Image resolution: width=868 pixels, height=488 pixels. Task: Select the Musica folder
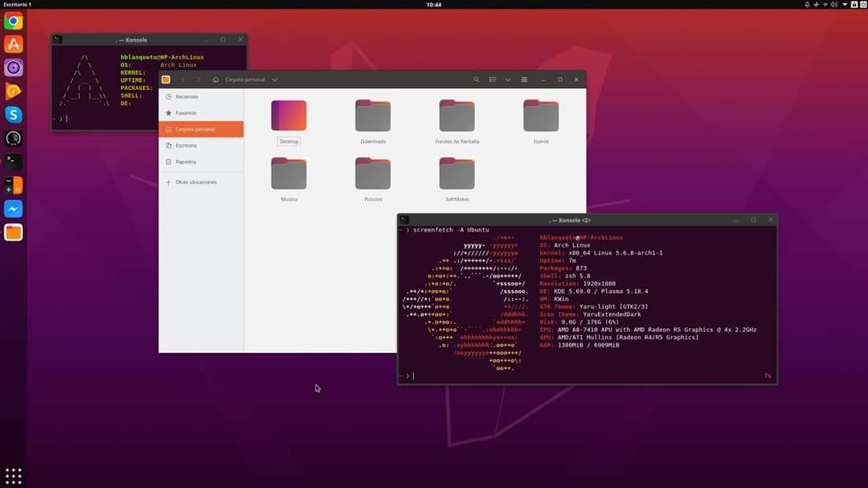click(x=289, y=174)
